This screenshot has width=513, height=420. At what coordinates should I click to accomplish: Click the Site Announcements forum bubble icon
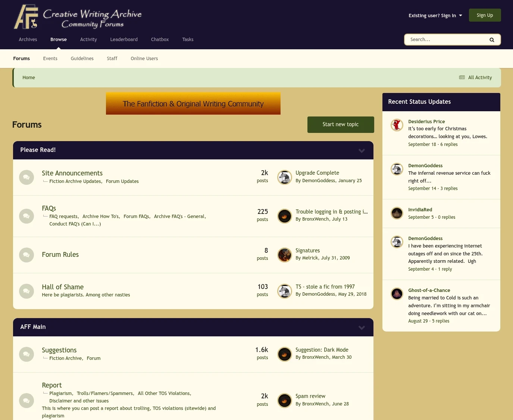(x=26, y=177)
